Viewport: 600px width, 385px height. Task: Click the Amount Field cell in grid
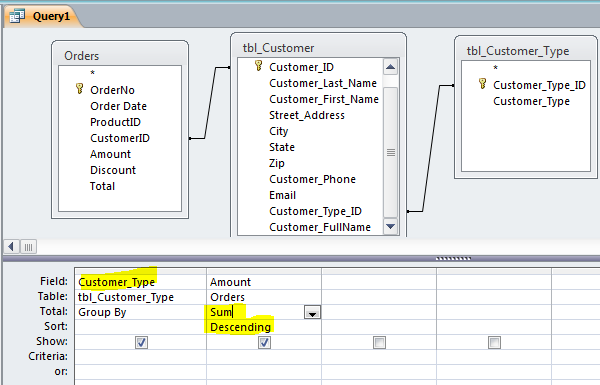click(264, 282)
